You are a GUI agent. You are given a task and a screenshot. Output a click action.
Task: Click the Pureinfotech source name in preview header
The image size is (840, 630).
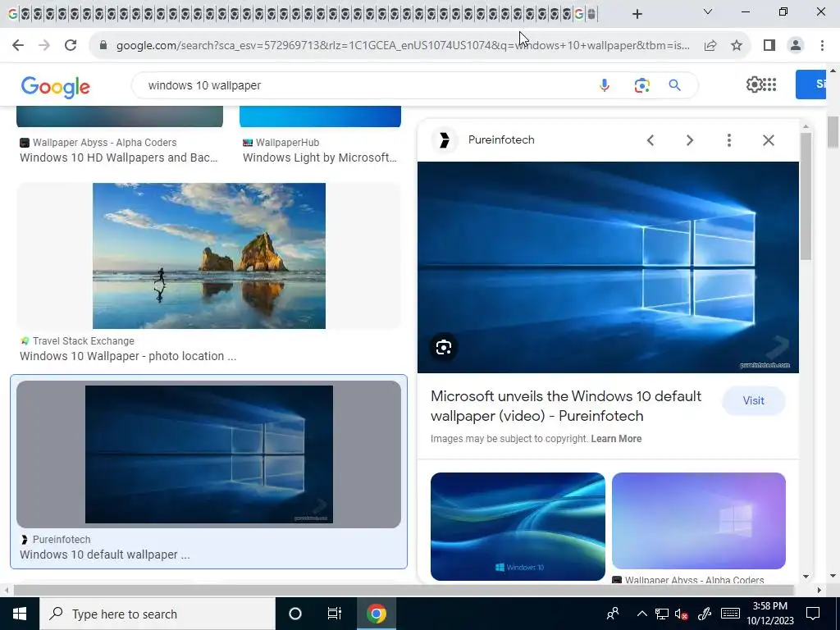501,139
